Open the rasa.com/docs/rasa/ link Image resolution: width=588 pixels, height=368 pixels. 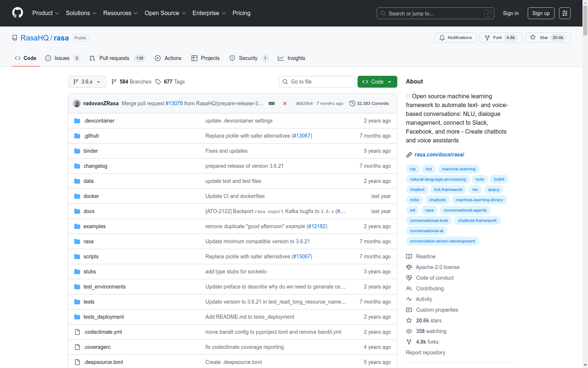[x=440, y=155]
